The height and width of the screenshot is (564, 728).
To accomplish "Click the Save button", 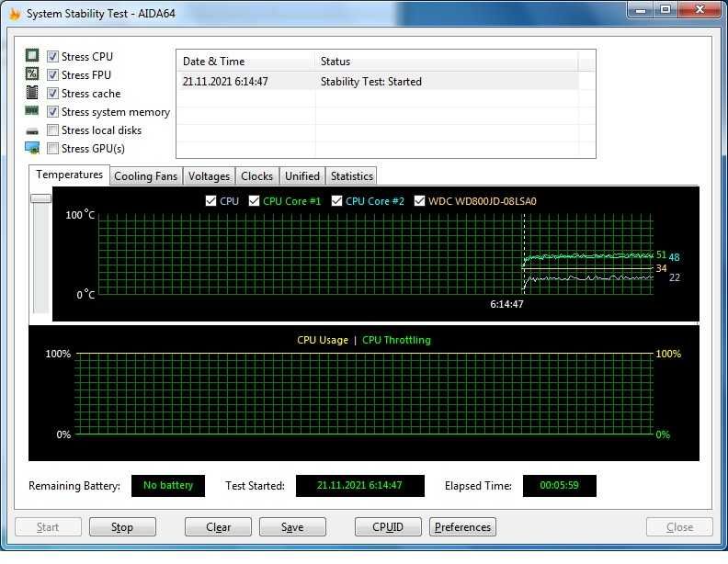I will [x=292, y=527].
